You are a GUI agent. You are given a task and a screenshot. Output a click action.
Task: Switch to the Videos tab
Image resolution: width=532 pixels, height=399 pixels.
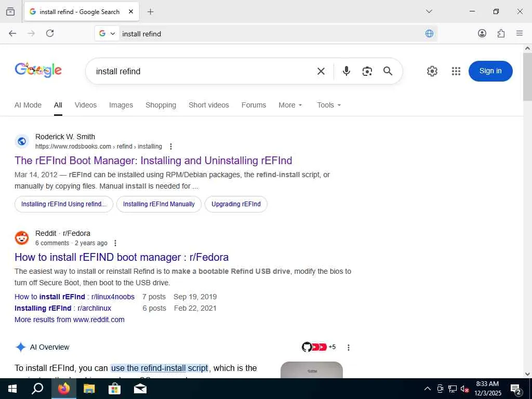pyautogui.click(x=86, y=105)
